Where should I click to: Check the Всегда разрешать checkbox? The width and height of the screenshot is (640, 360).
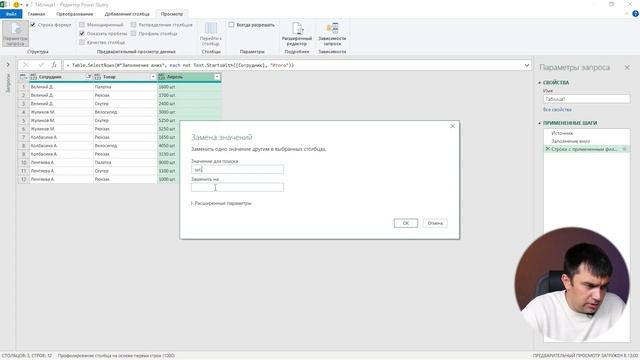pos(231,25)
